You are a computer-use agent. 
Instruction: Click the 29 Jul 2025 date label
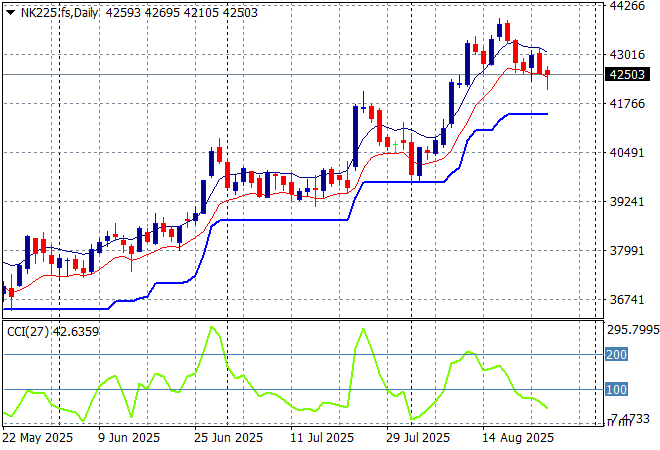[416, 438]
